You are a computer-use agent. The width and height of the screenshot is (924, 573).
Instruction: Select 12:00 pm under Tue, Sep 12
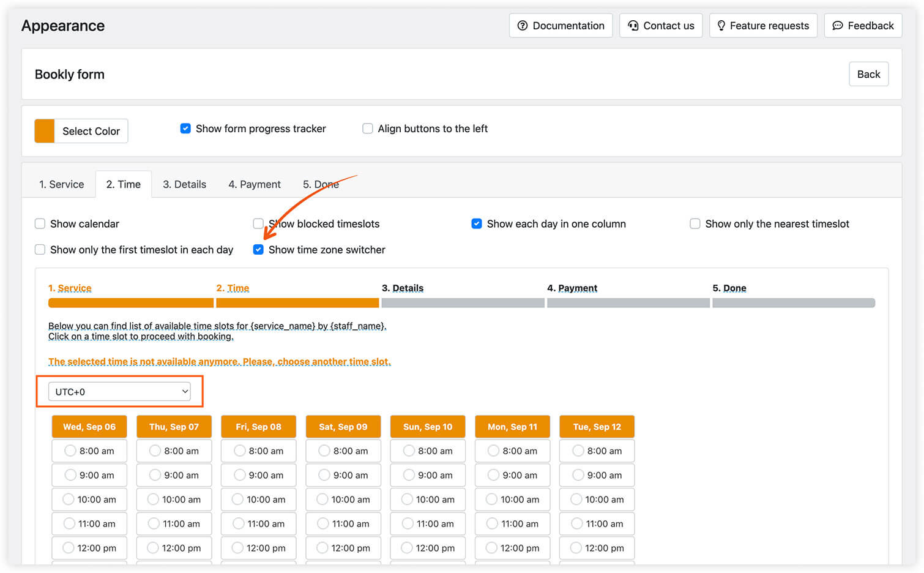pos(597,548)
